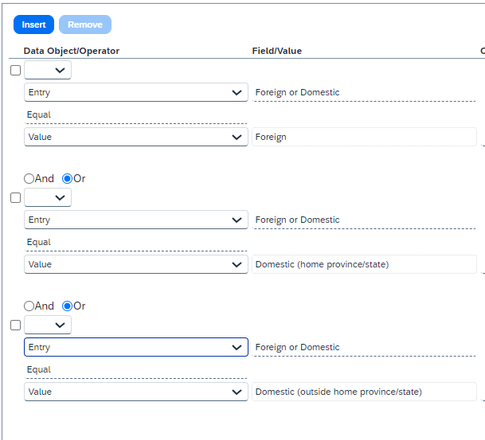Click the Equal operator in the first condition
This screenshot has height=440, width=485.
pyautogui.click(x=39, y=115)
